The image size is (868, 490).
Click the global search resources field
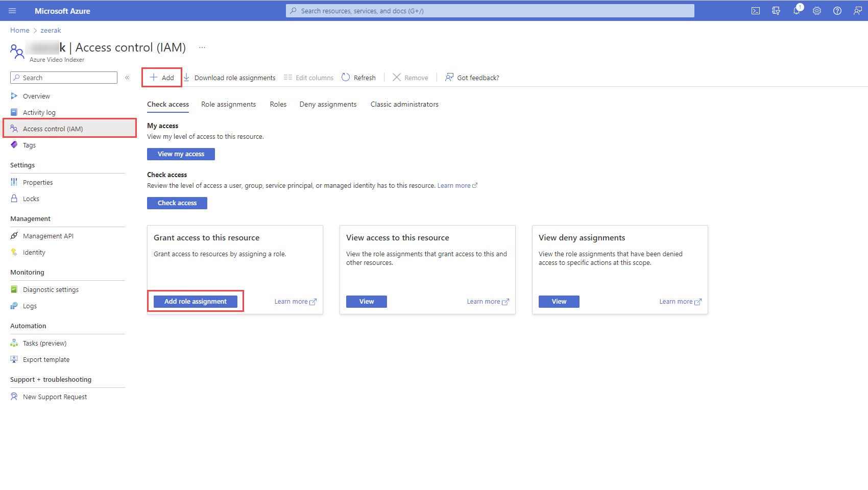click(490, 11)
